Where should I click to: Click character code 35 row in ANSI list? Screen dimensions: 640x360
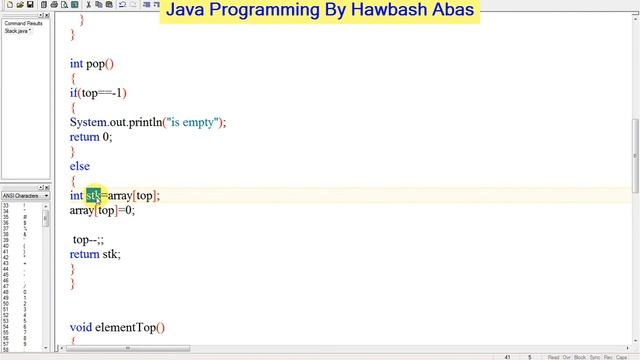pyautogui.click(x=16, y=217)
